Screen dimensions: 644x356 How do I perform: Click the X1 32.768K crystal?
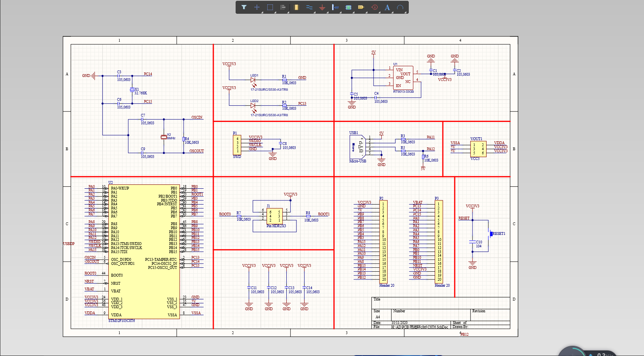(x=132, y=90)
